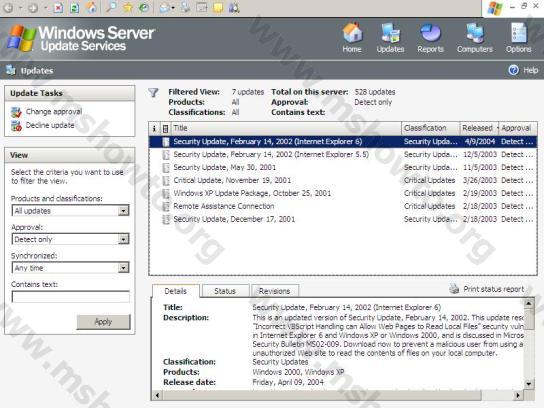Select Security Update February 14 2002 IE 6

pyautogui.click(x=343, y=141)
